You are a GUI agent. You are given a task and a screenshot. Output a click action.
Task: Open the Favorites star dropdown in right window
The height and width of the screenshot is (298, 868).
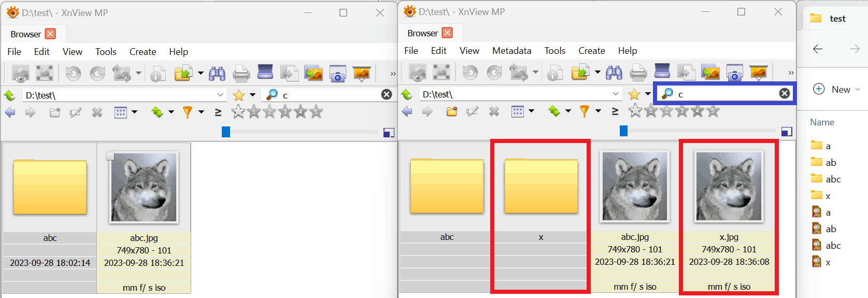(x=648, y=94)
